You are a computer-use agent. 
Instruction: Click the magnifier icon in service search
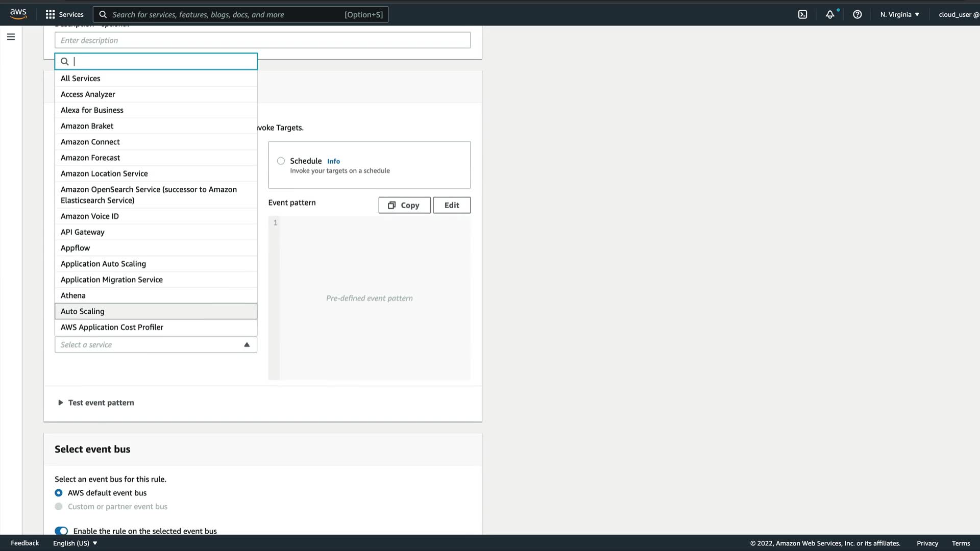click(65, 62)
